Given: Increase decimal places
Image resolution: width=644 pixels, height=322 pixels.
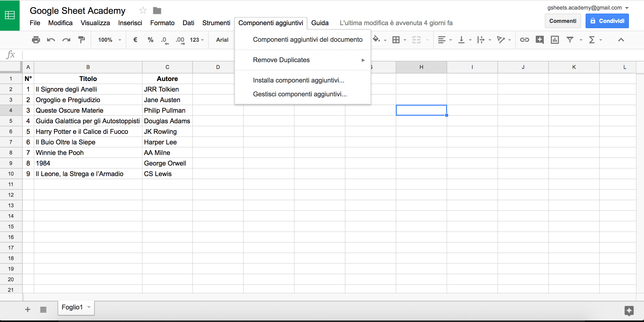Looking at the screenshot, I should pyautogui.click(x=180, y=40).
